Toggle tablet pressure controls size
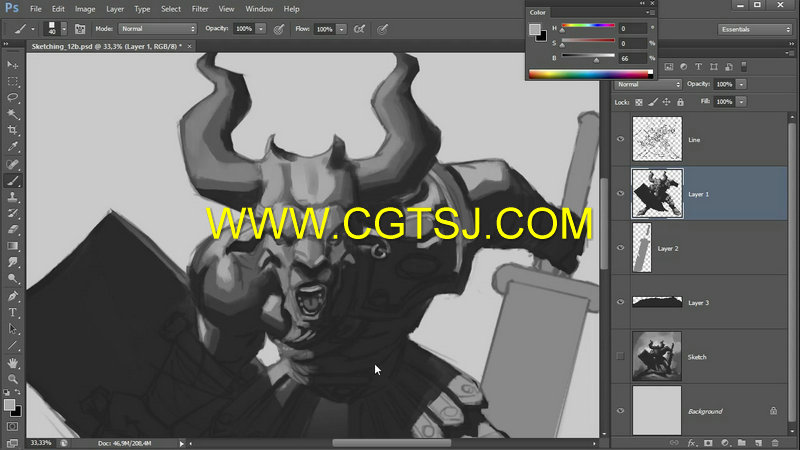The height and width of the screenshot is (450, 800). [382, 29]
